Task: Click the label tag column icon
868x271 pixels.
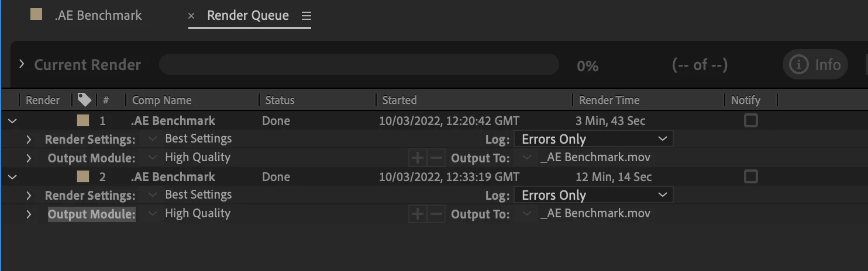Action: (84, 100)
